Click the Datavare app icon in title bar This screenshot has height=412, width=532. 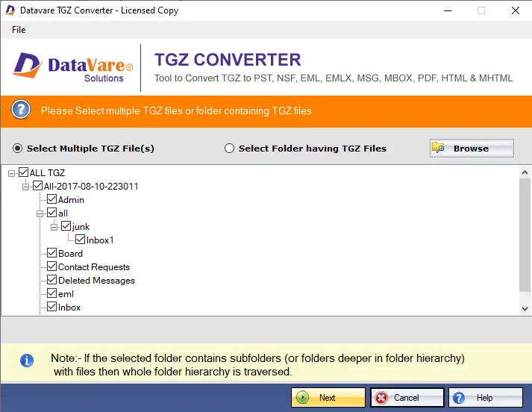(10, 10)
